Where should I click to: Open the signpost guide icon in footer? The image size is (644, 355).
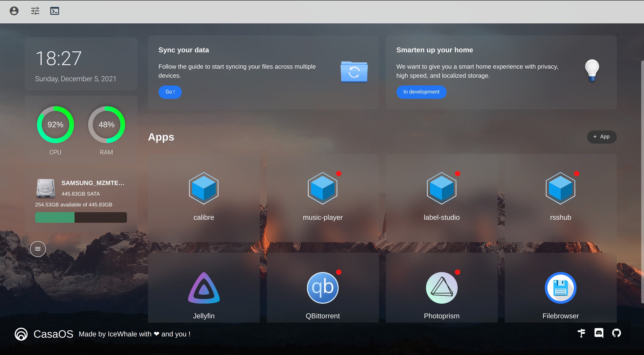581,333
